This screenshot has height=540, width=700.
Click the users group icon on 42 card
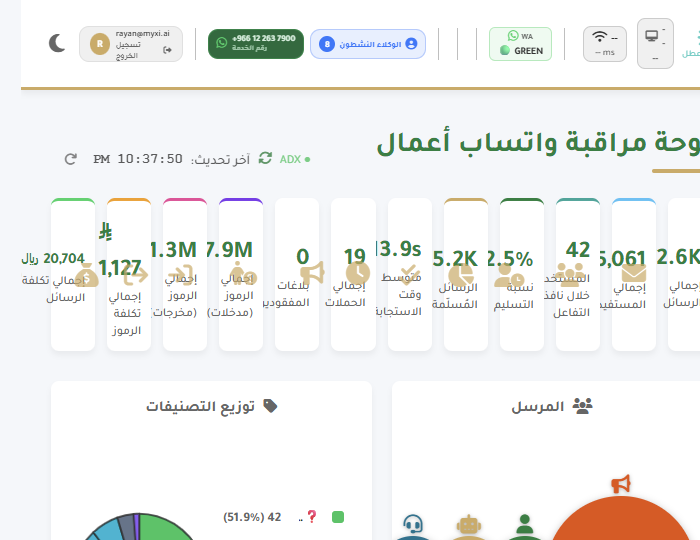tap(569, 274)
